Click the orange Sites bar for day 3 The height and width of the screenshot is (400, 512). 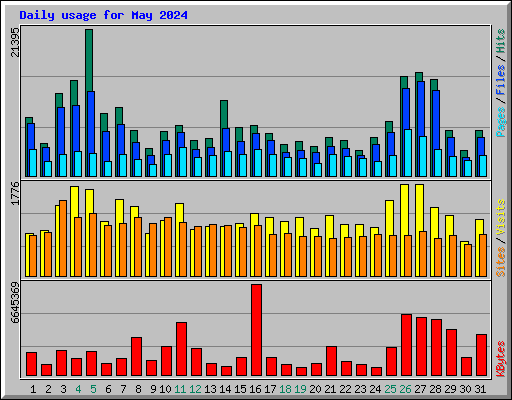pyautogui.click(x=63, y=238)
